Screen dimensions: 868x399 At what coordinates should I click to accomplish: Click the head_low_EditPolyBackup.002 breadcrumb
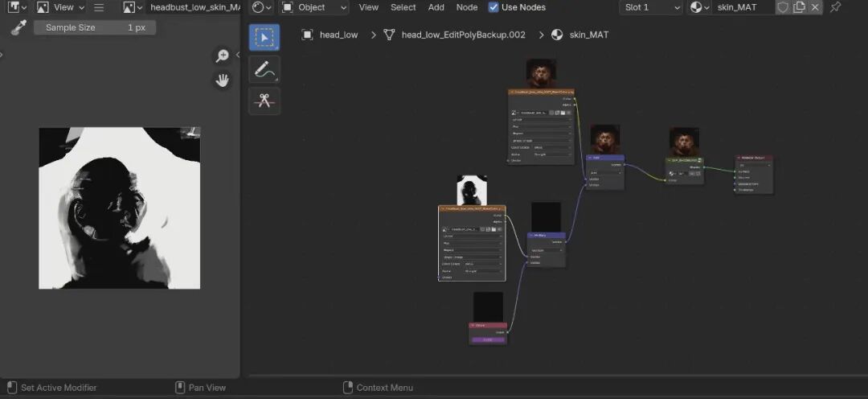pos(464,35)
